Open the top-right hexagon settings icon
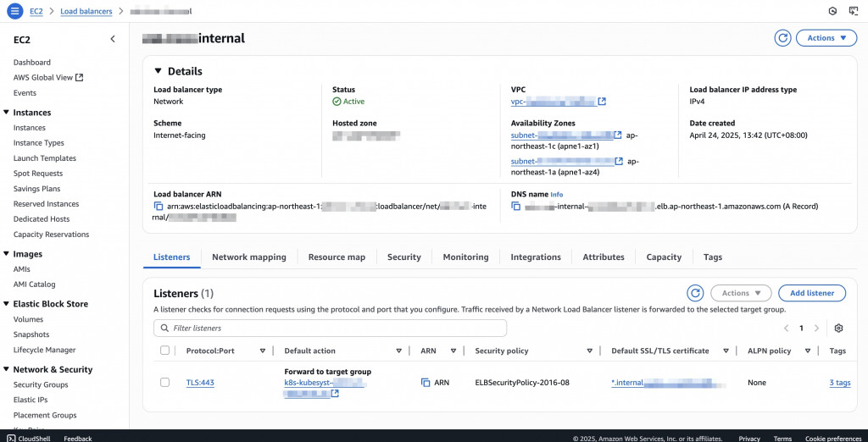Image resolution: width=868 pixels, height=442 pixels. click(832, 10)
